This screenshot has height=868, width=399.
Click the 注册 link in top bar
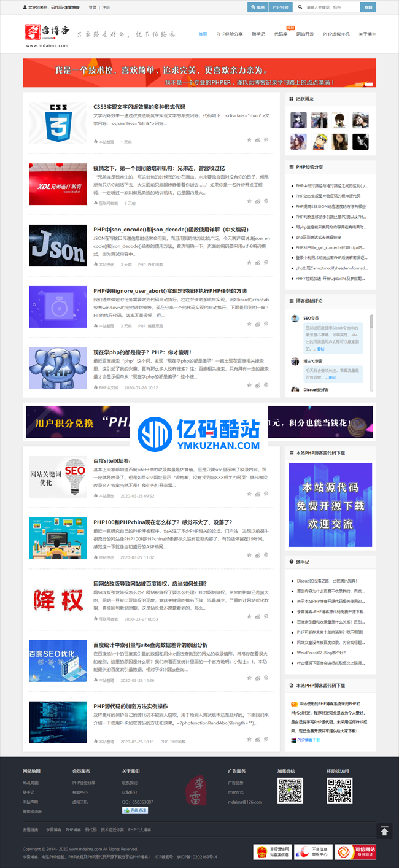pos(106,7)
